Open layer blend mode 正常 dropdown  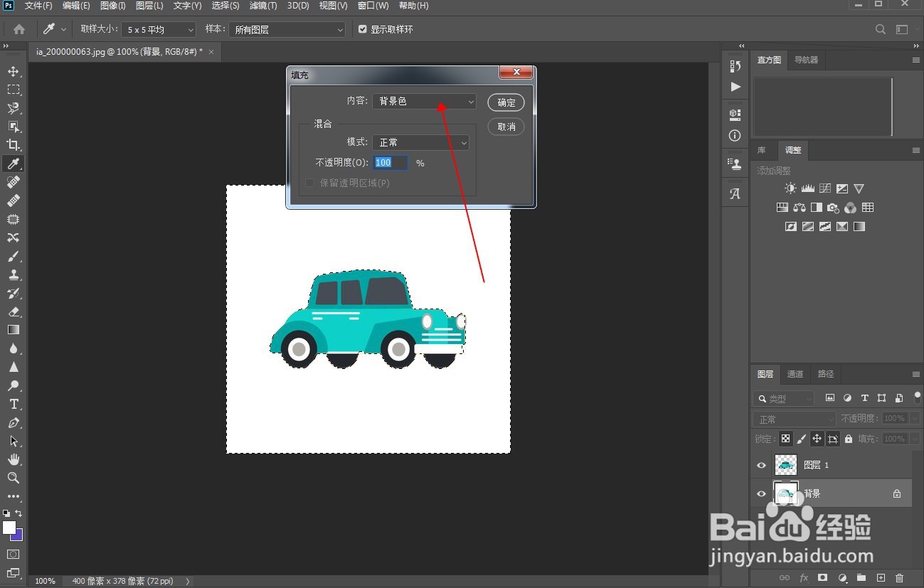coord(795,419)
